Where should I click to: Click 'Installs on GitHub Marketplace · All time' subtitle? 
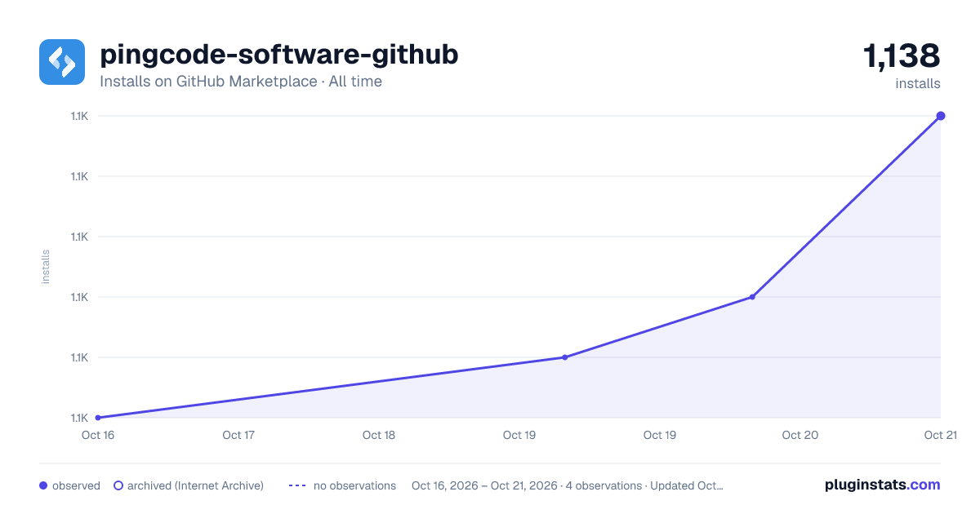click(241, 82)
